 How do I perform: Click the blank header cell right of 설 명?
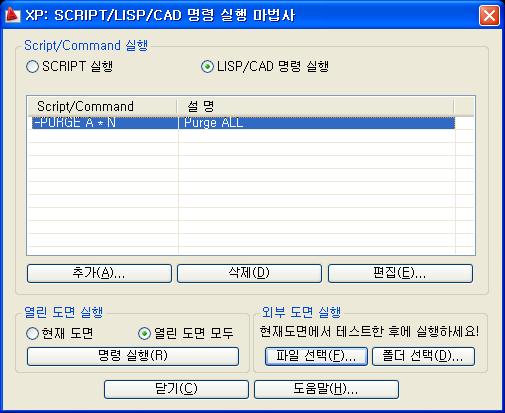coord(464,107)
